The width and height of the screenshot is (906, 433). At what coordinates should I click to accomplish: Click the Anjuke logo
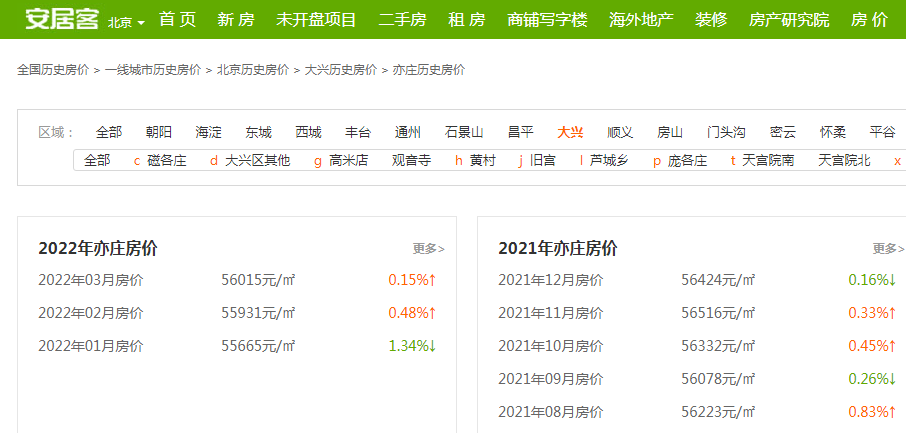point(61,20)
